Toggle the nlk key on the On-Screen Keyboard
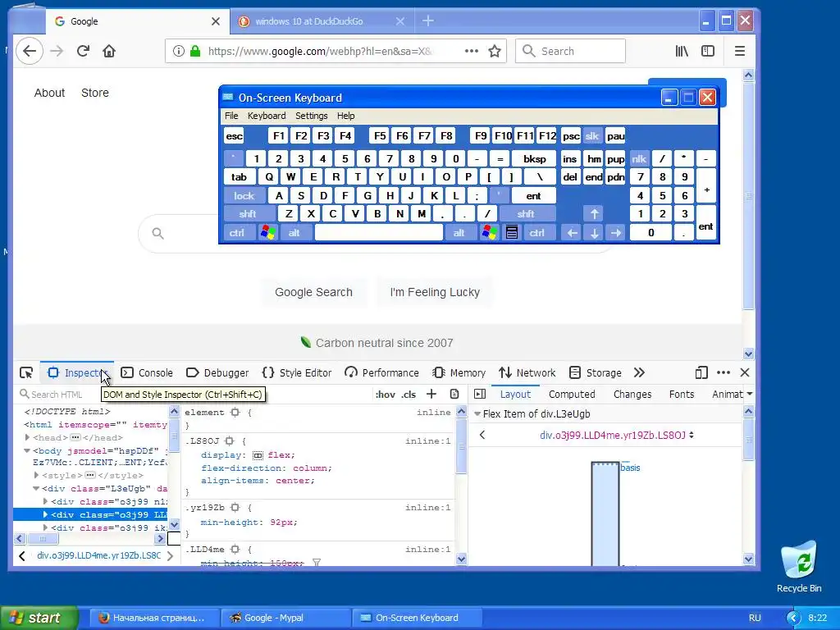This screenshot has width=840, height=630. click(x=639, y=158)
